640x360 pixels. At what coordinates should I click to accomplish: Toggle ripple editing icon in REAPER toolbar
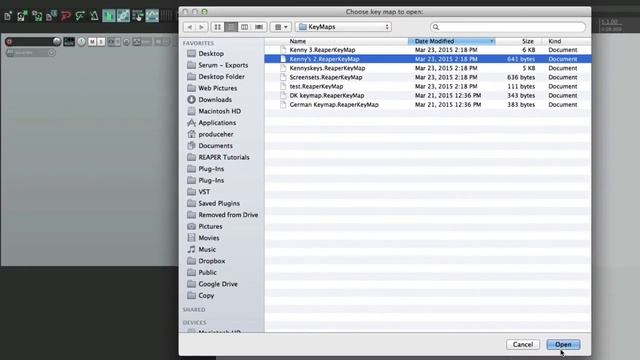(138, 16)
